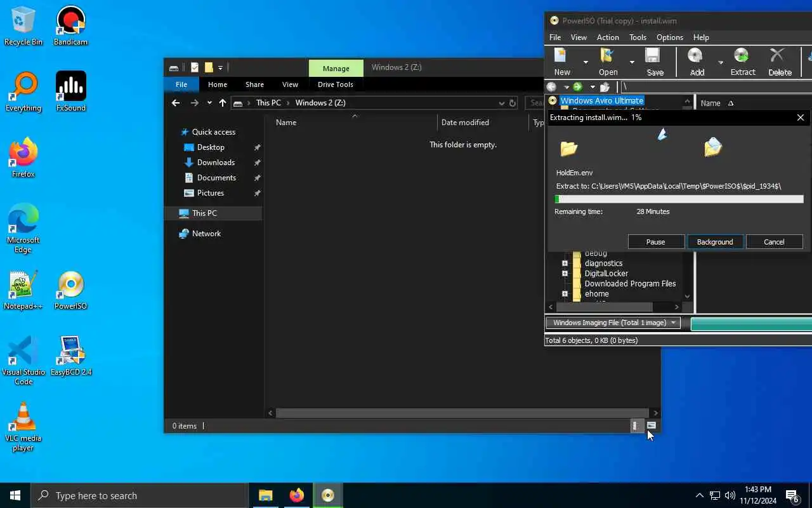
Task: Pause the install.wim extraction
Action: (656, 242)
